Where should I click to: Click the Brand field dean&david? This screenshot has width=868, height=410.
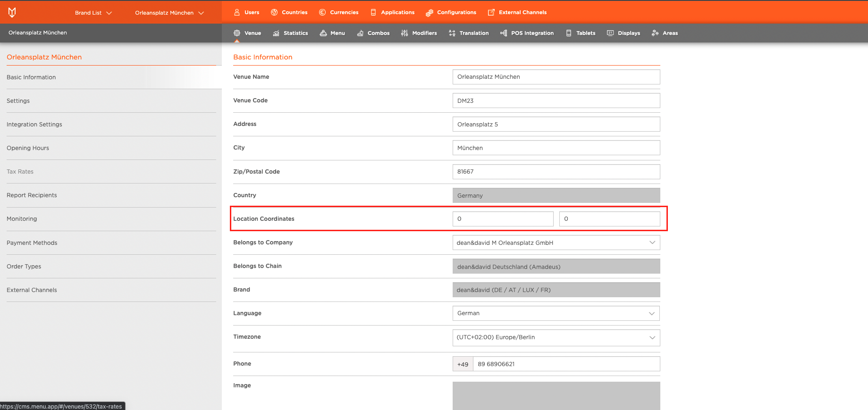[x=556, y=290]
